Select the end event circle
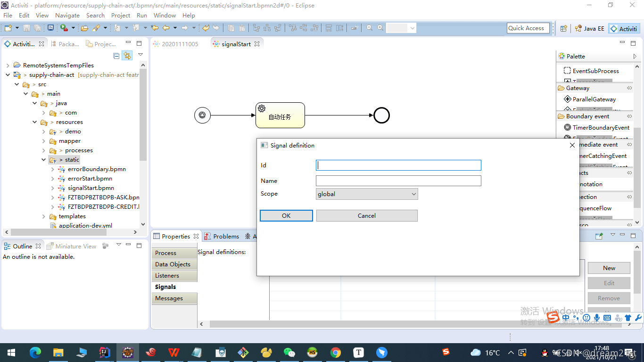644x362 pixels. pyautogui.click(x=381, y=115)
